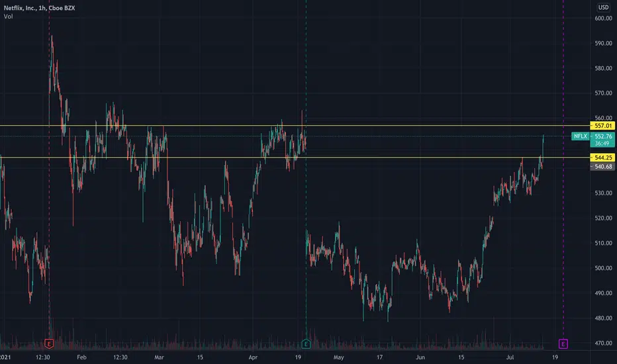Click the 520.00 price axis value
Image resolution: width=617 pixels, height=364 pixels.
[603, 218]
